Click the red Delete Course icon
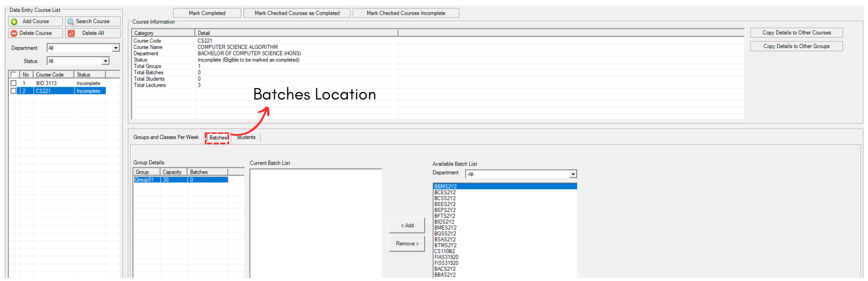Viewport: 868px width, 281px height. (x=14, y=33)
